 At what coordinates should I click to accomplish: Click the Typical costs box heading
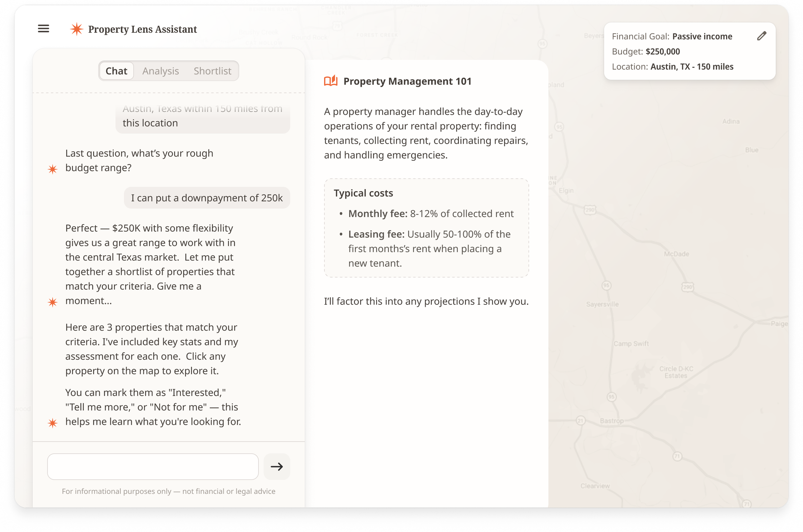pos(363,193)
